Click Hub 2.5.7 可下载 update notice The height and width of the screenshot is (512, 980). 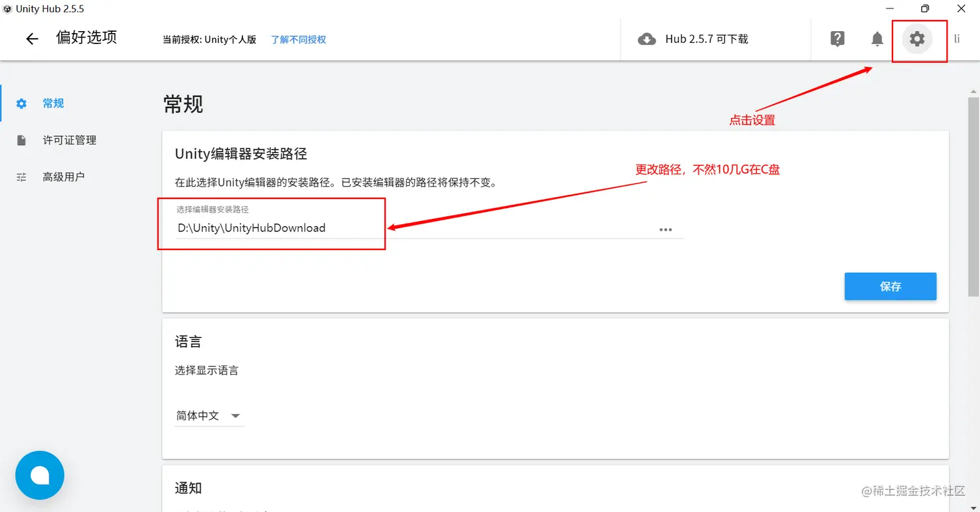(x=706, y=39)
